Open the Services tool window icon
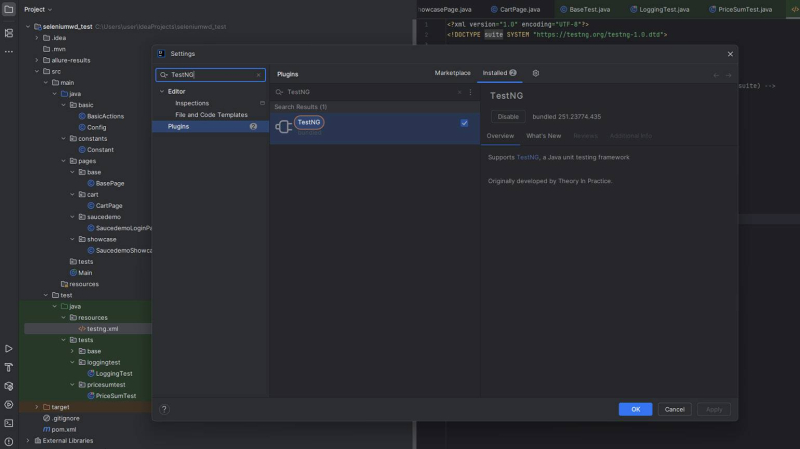The image size is (800, 449). tap(9, 405)
